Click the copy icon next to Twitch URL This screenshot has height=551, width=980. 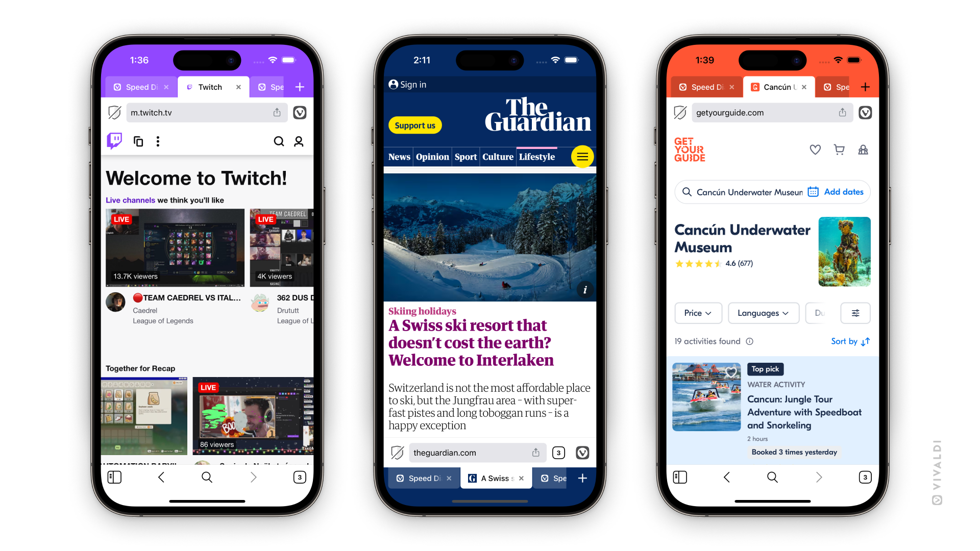[139, 142]
